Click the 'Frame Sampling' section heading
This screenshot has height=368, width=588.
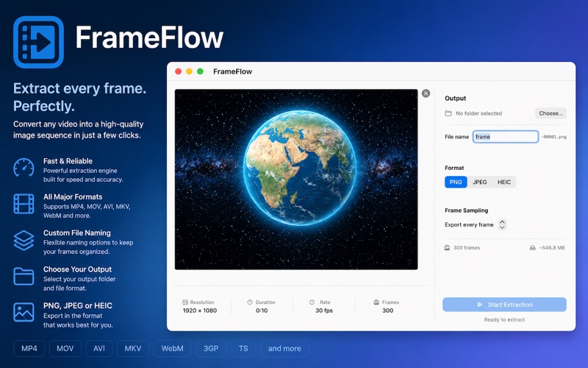click(467, 210)
